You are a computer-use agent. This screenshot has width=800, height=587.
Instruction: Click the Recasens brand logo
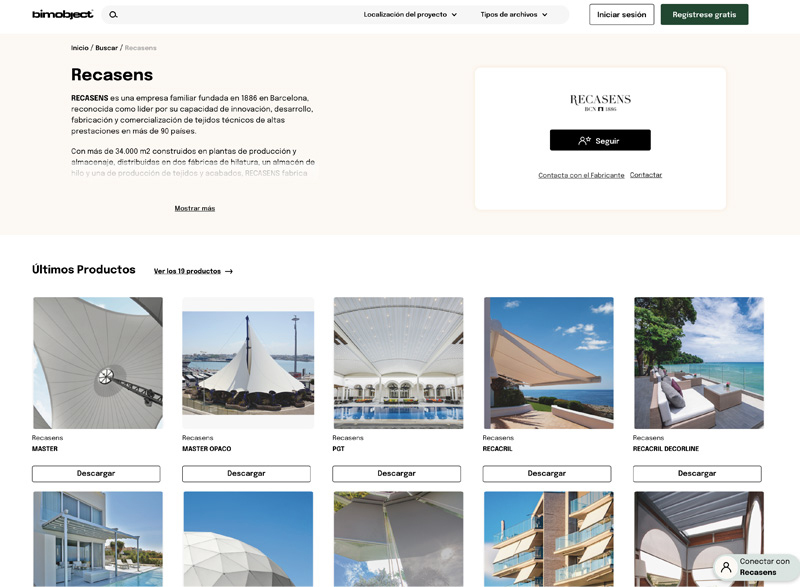600,102
